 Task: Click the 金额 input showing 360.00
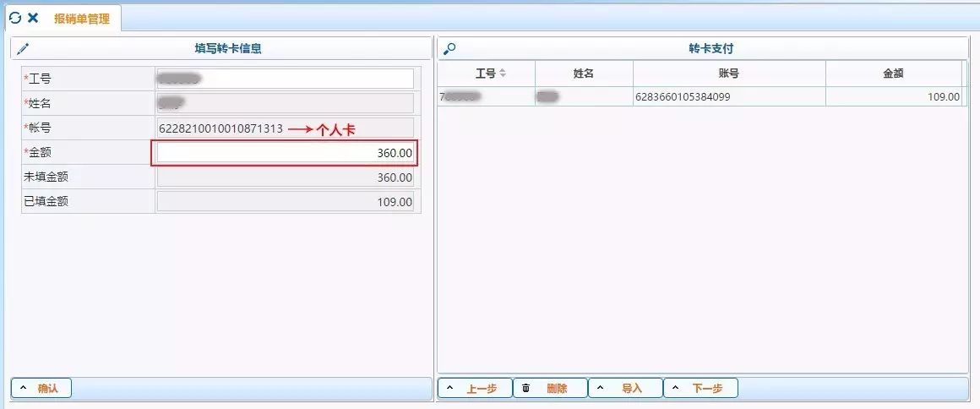(x=285, y=153)
